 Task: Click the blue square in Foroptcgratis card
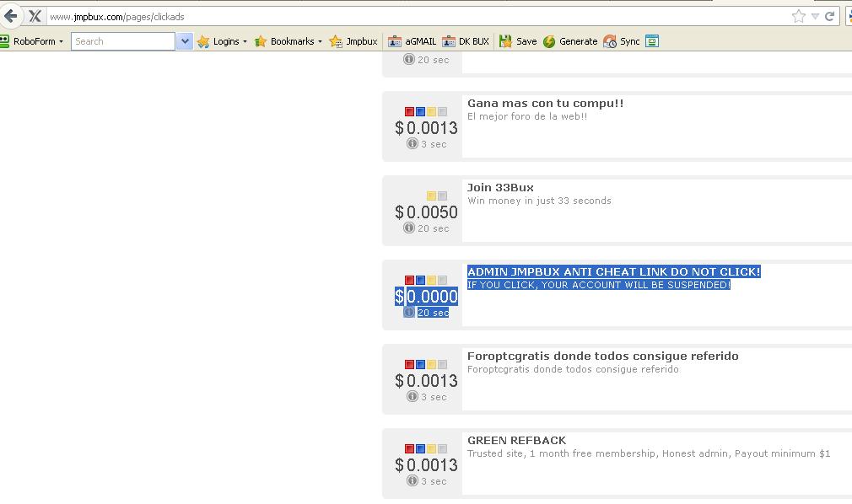point(421,364)
